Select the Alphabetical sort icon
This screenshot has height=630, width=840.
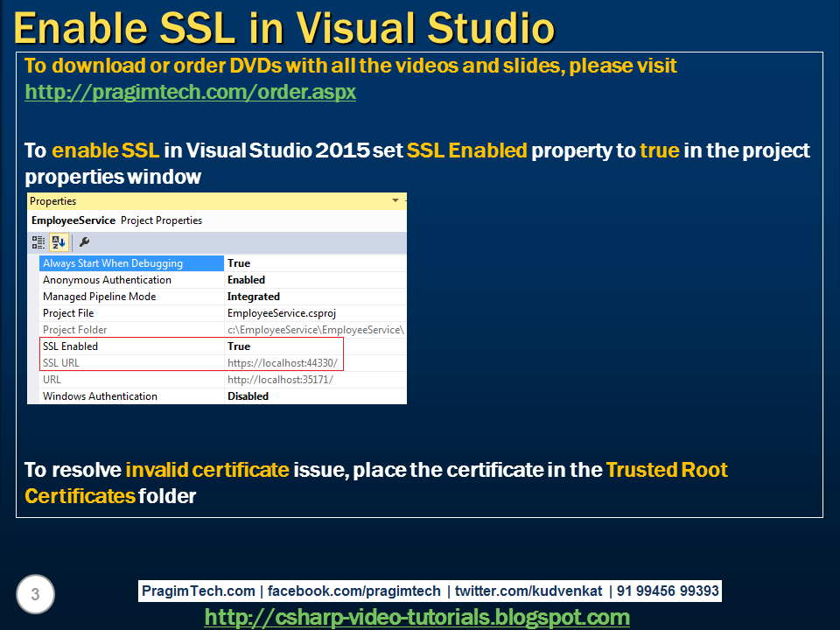pos(58,241)
